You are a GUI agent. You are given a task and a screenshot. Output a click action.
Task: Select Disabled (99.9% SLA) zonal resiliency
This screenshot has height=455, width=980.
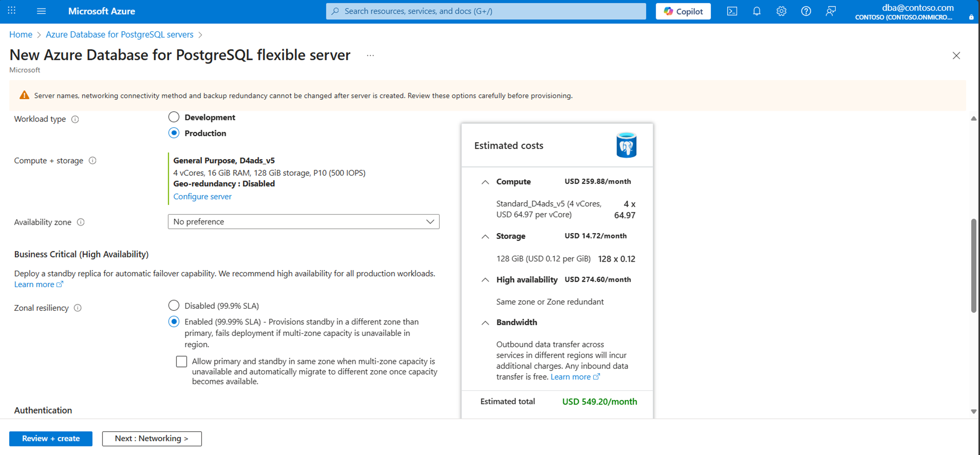174,305
